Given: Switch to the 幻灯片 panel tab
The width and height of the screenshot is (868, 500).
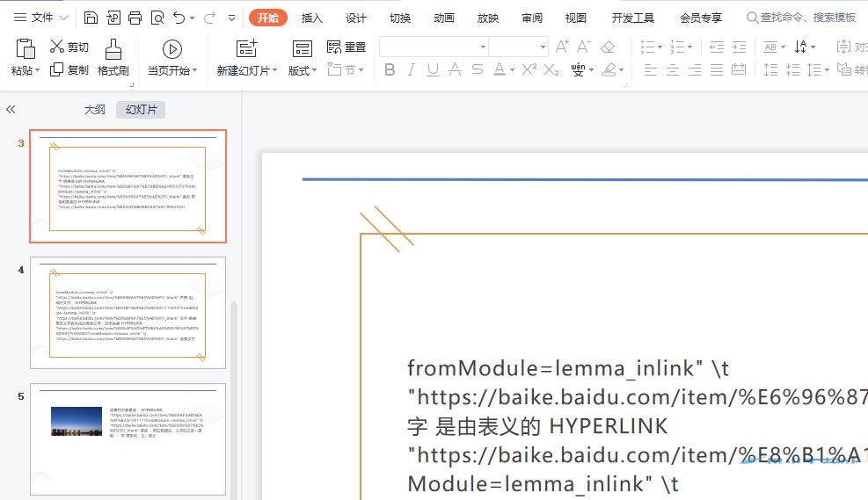Looking at the screenshot, I should click(x=142, y=110).
